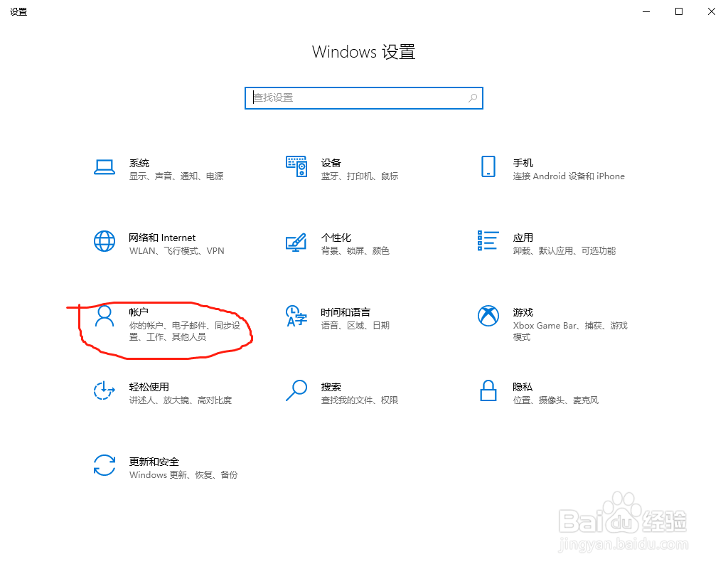Click the text 你的帐户、电子邮件、同步设置

185,331
